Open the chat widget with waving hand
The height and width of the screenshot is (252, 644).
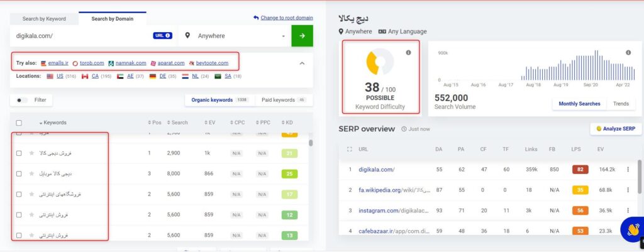[631, 230]
